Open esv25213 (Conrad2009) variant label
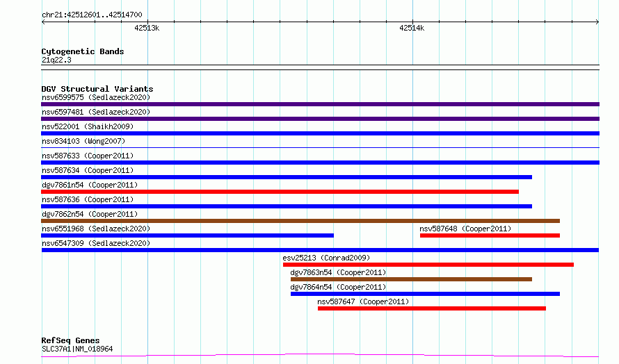619x364 pixels. 326,258
